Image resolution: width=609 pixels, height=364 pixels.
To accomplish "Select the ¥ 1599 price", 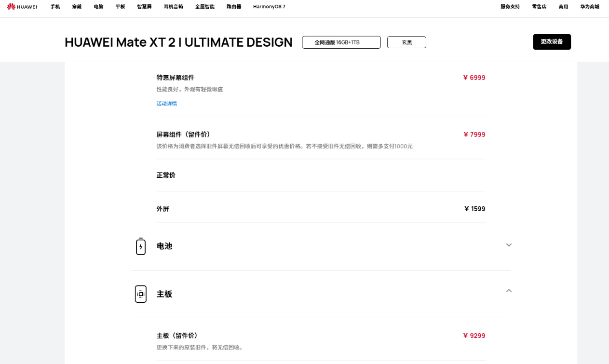I will [x=474, y=209].
